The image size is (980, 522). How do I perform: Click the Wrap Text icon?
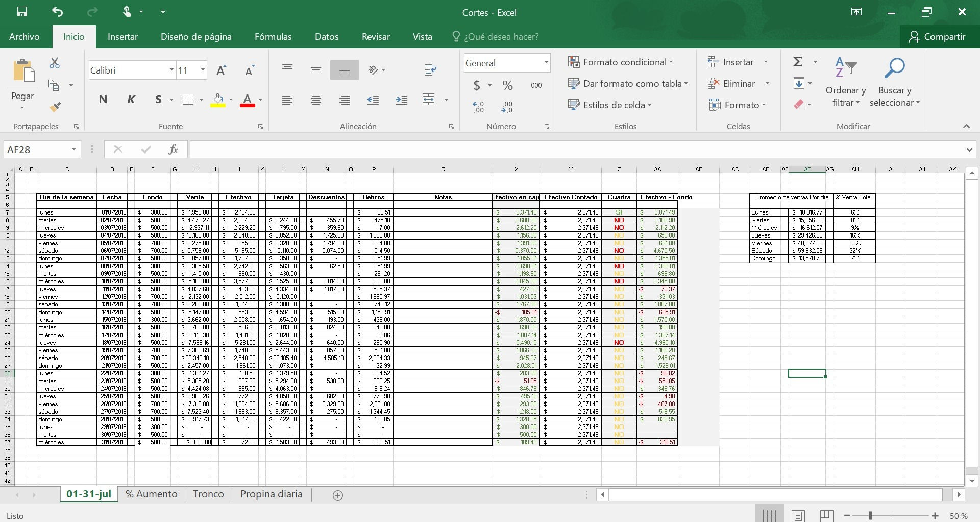[x=430, y=70]
